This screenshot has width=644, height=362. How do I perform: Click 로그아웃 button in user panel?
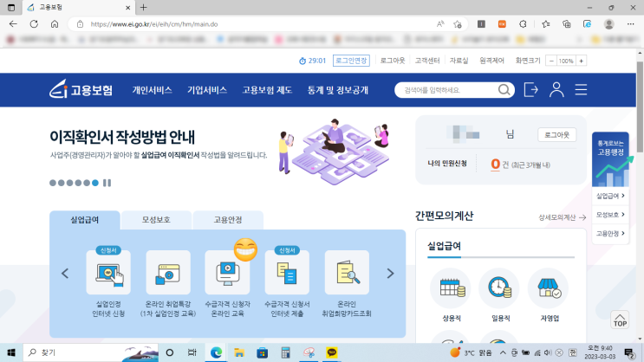(x=556, y=134)
